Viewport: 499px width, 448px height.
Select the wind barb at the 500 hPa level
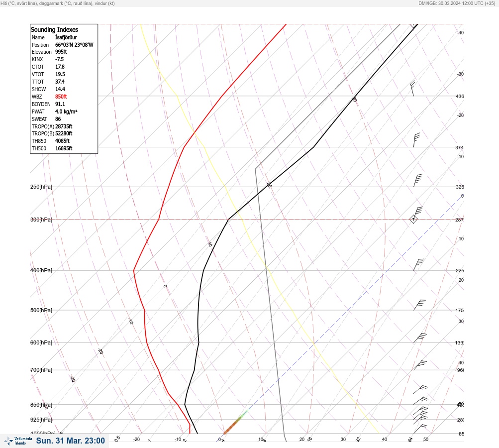point(419,305)
